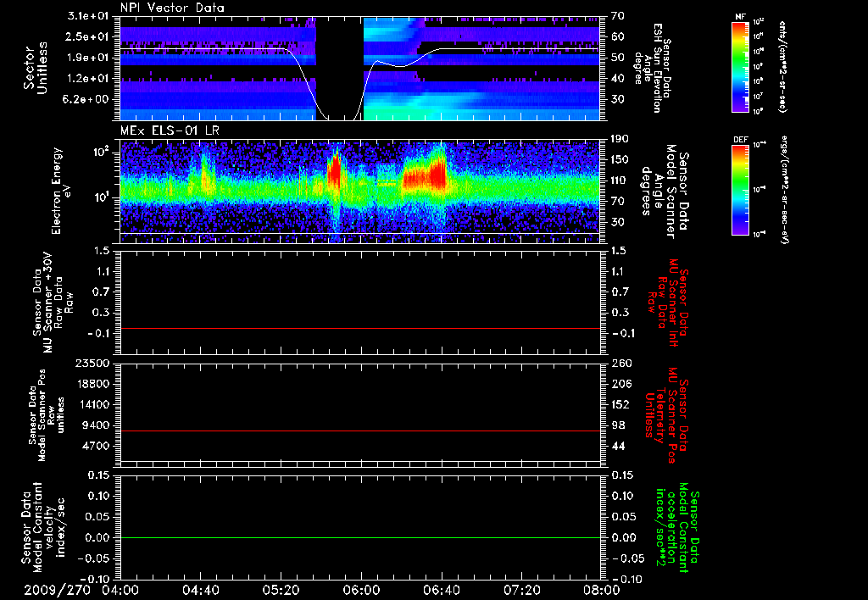Click the NF color scale bar
This screenshot has height=600, width=868.
coord(740,66)
